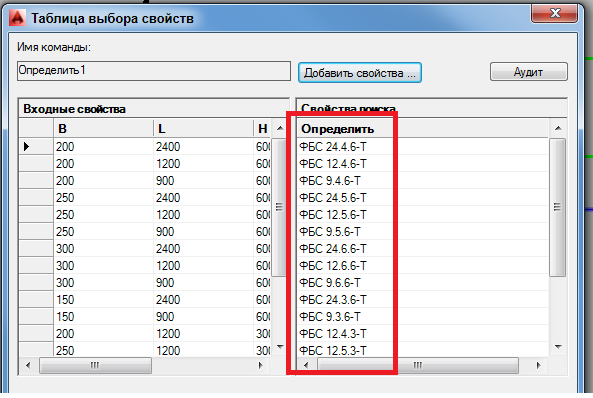Click right arrow of input properties horizontal scrollbar
This screenshot has height=398, width=593.
260,365
